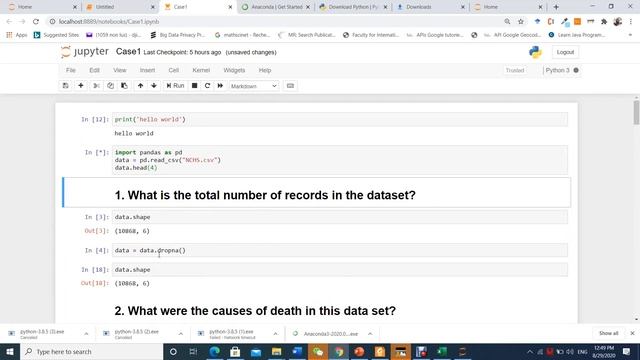Click the notebook vertical scrollbar

pyautogui.click(x=636, y=112)
